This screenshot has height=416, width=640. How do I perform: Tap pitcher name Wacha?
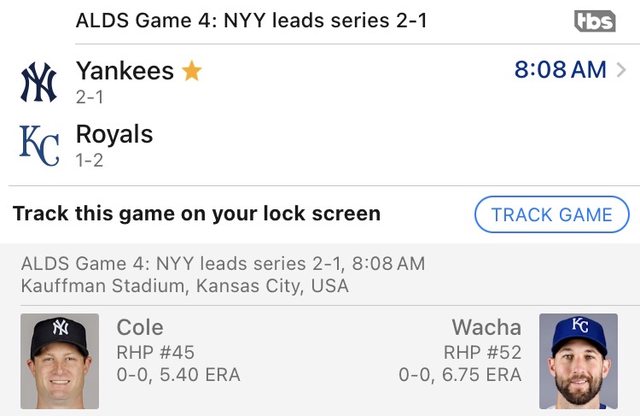pos(486,327)
